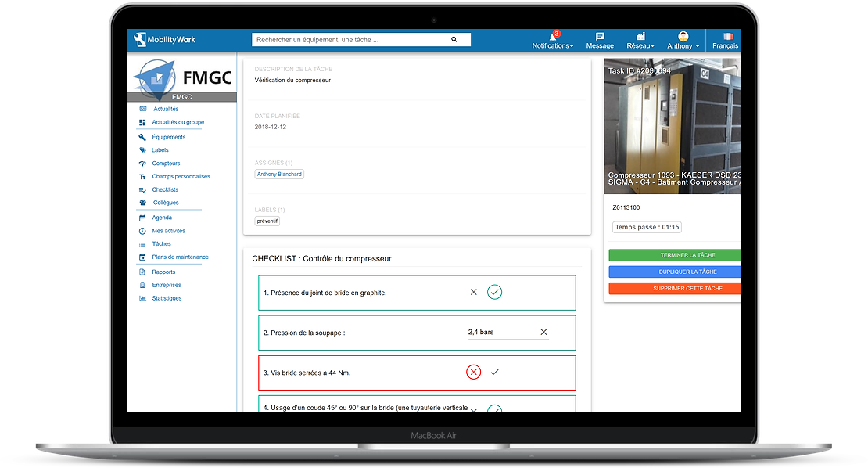Open the Anthony account dropdown
The height and width of the screenshot is (468, 868).
(682, 41)
